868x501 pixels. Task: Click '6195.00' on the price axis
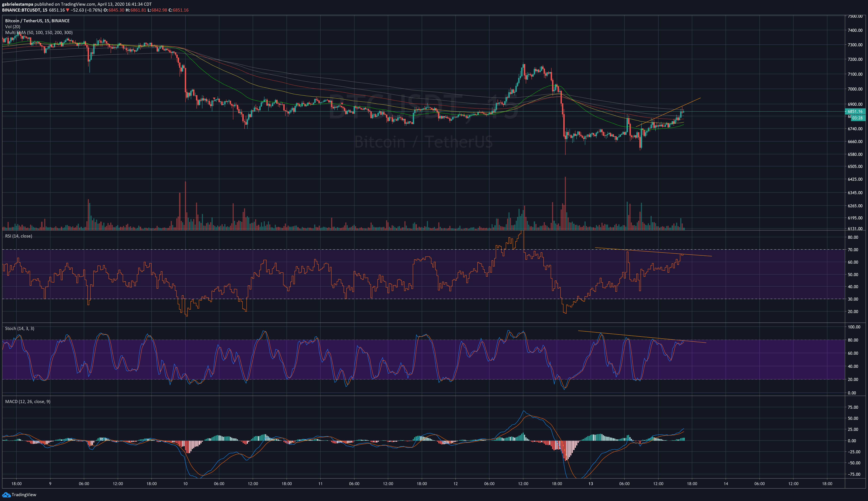[x=855, y=218]
